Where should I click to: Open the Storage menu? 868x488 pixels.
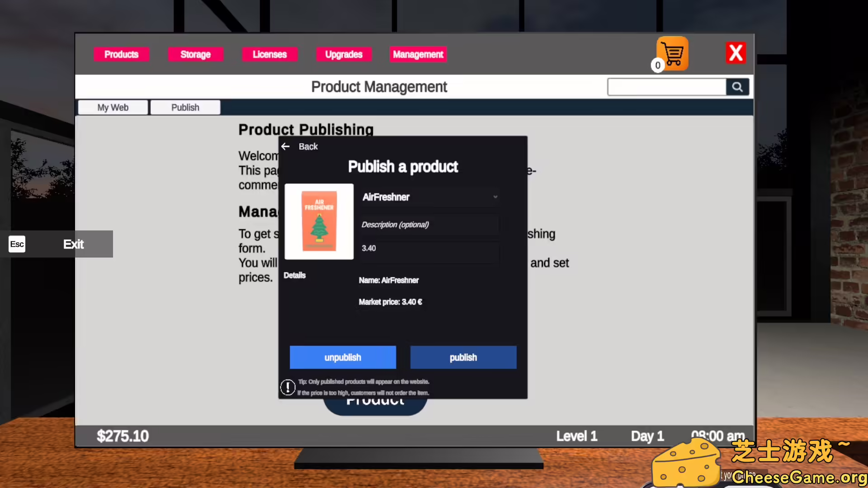coord(195,54)
